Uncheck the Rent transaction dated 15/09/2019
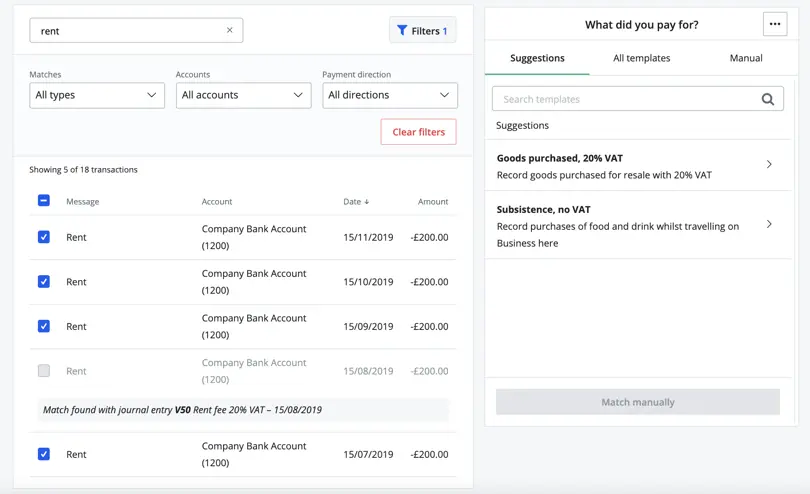The image size is (810, 494). point(44,326)
